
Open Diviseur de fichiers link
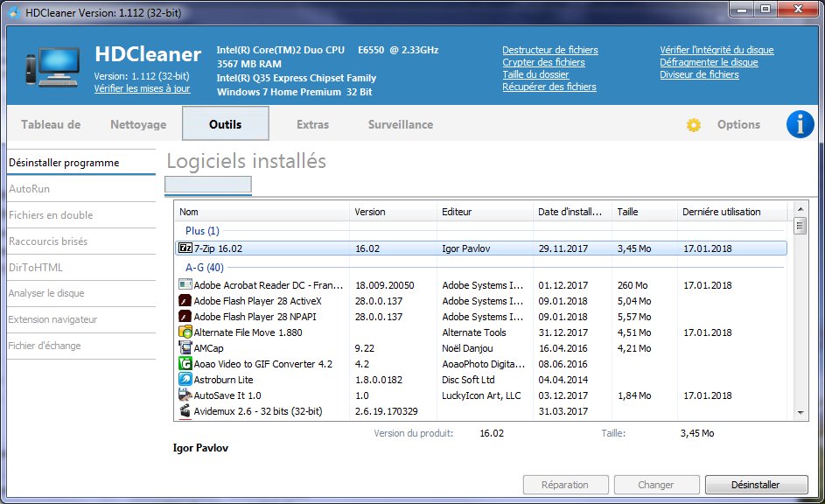click(x=699, y=74)
